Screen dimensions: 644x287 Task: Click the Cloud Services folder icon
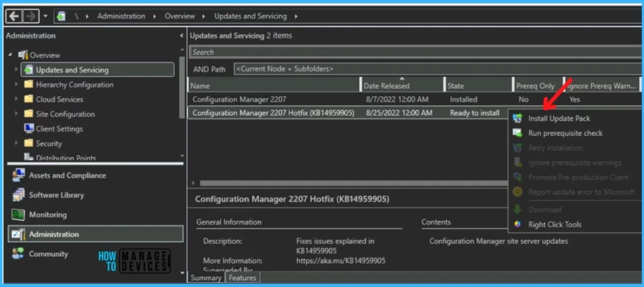coord(28,99)
